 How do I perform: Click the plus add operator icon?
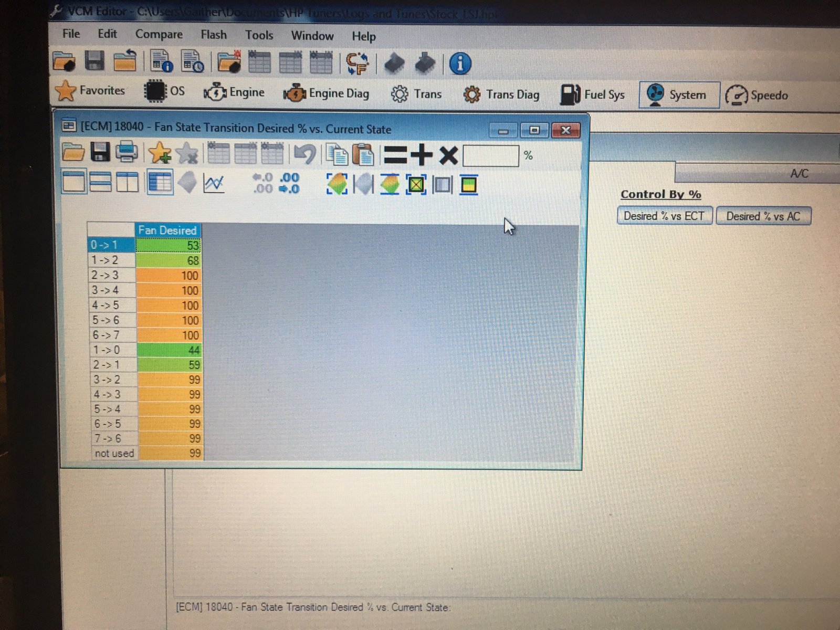tap(421, 155)
